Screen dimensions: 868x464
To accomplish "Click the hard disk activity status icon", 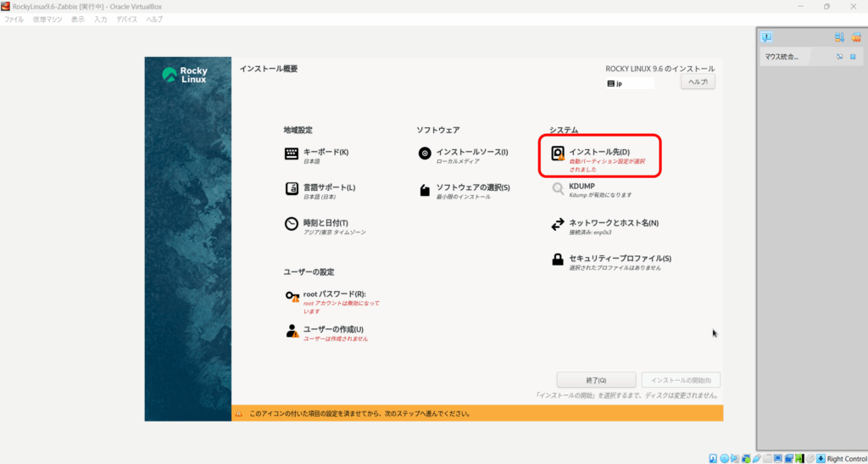I will (713, 458).
